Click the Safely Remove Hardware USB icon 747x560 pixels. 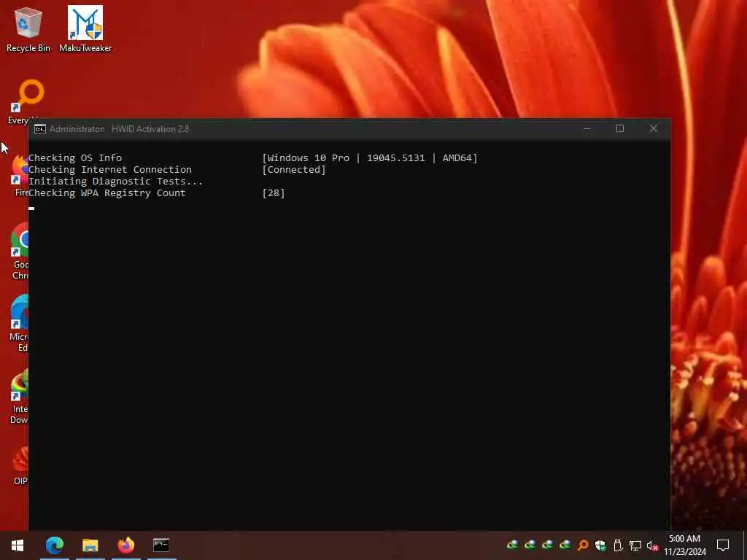pos(618,545)
